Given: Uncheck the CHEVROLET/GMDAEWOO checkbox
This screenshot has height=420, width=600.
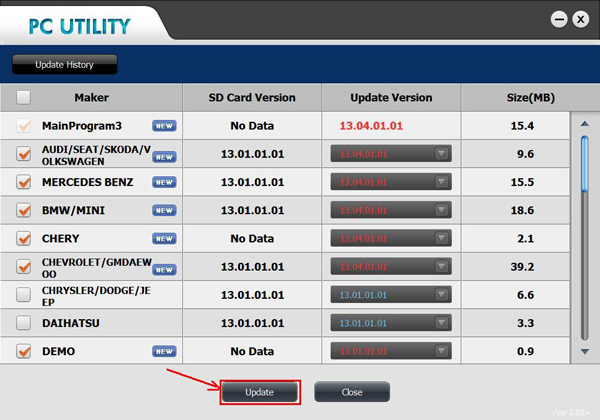Looking at the screenshot, I should [23, 267].
